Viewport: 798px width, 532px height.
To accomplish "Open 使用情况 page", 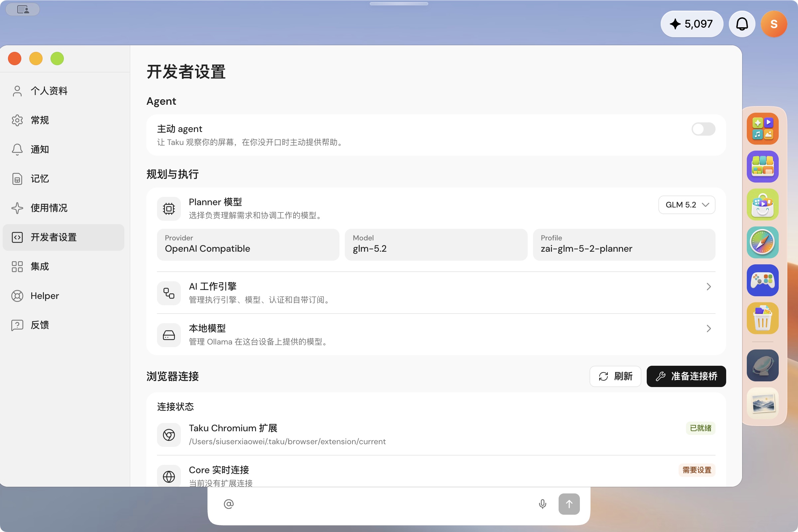I will (64, 208).
